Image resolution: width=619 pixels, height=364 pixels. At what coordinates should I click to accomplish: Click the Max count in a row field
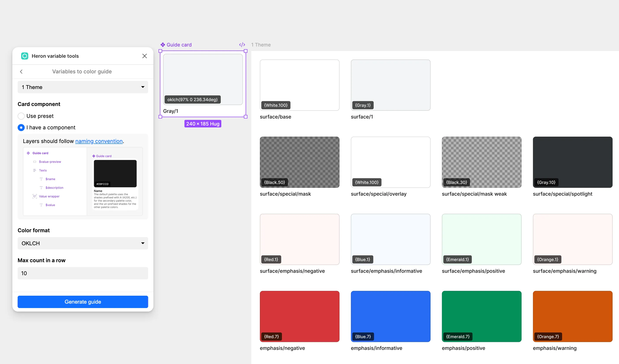83,273
